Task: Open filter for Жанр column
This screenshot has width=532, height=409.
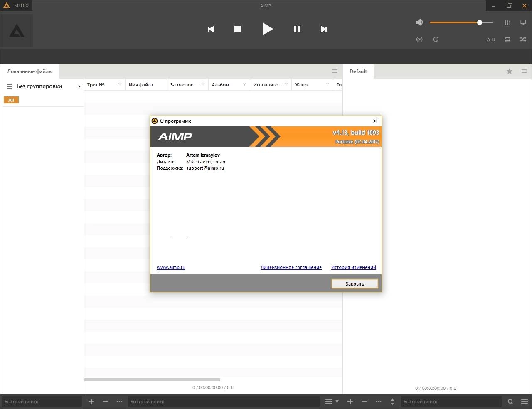Action: (328, 84)
